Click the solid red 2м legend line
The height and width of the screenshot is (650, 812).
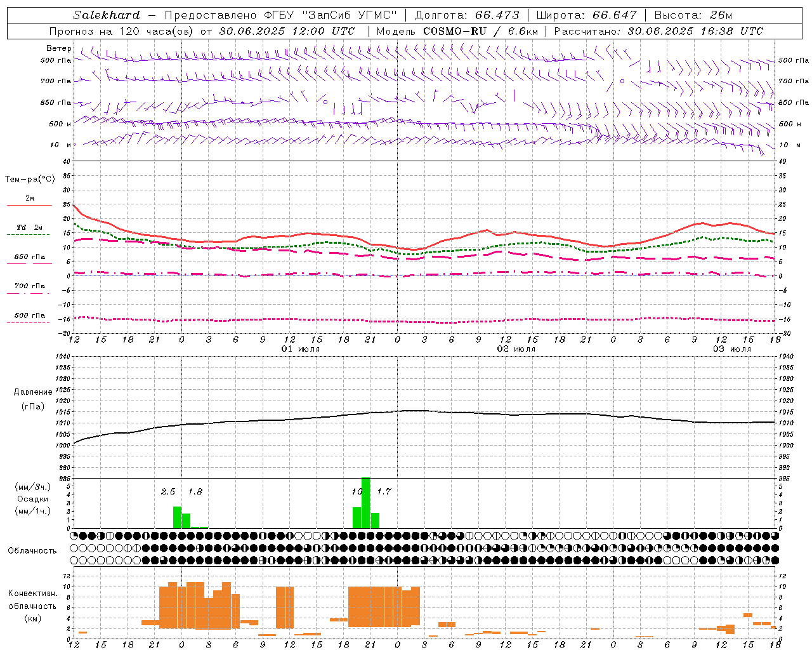click(x=29, y=205)
